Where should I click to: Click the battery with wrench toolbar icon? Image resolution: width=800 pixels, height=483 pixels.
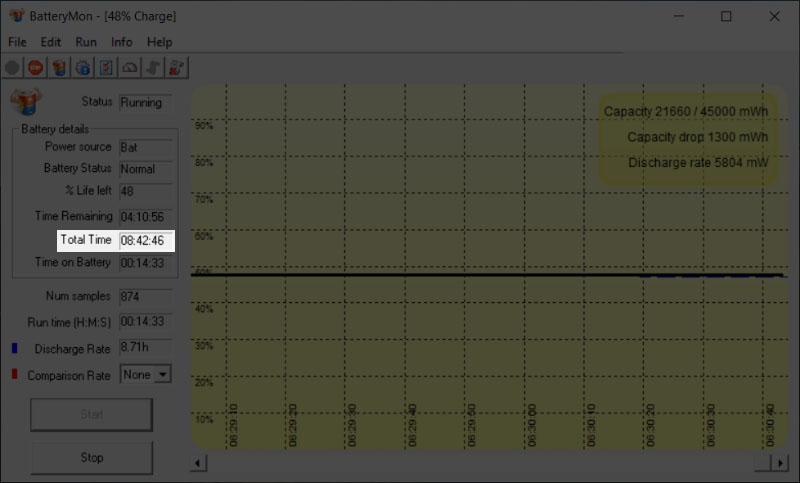pyautogui.click(x=177, y=68)
